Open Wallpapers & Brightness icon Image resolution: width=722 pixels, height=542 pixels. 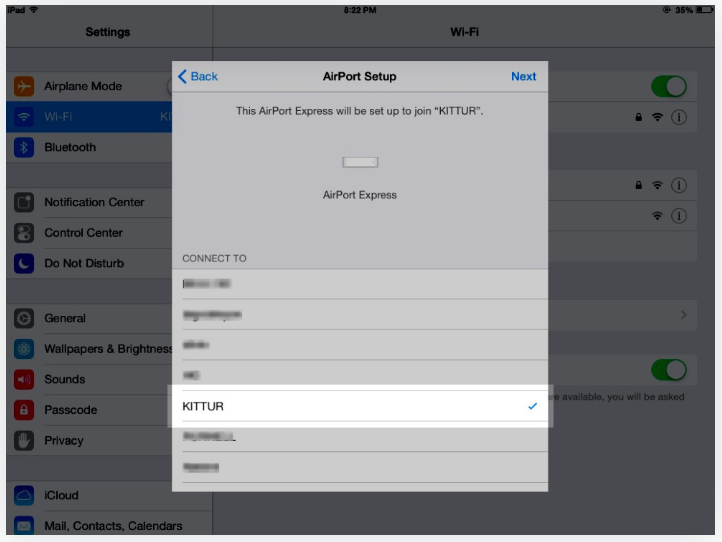[24, 349]
